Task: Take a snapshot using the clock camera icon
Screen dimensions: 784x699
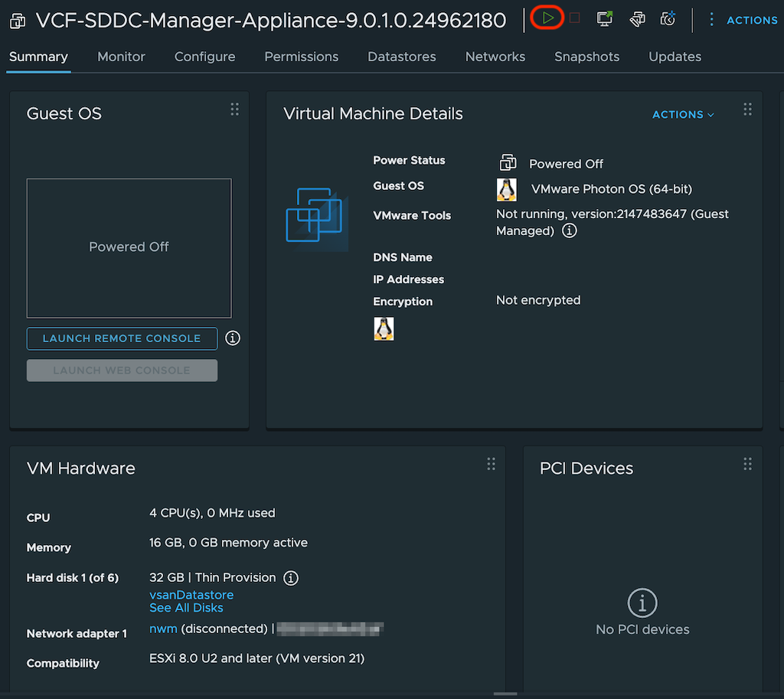Action: tap(668, 19)
